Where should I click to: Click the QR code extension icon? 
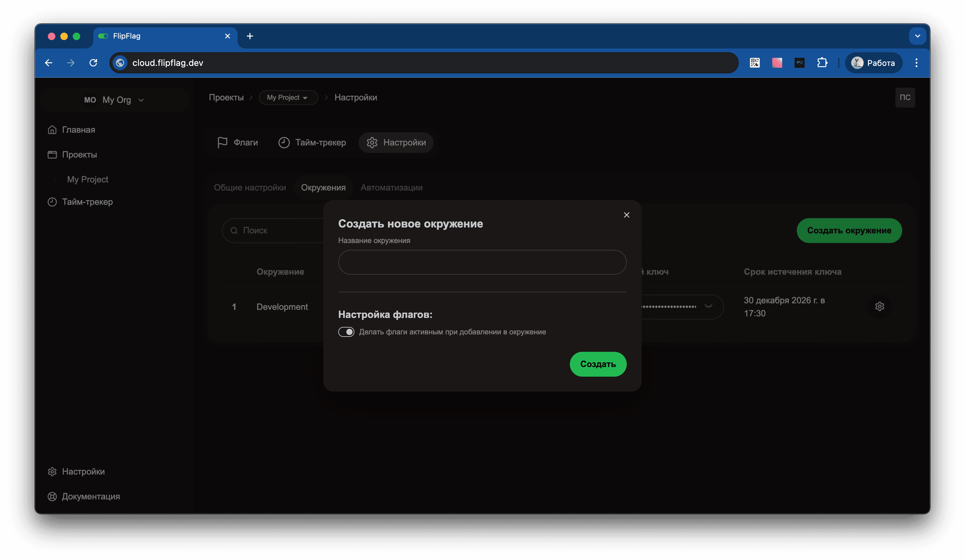[755, 63]
